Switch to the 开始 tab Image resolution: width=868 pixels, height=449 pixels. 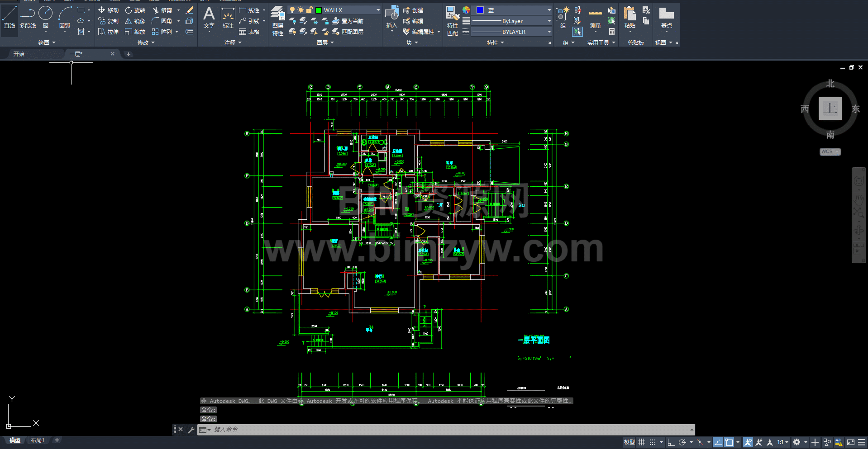[x=19, y=54]
